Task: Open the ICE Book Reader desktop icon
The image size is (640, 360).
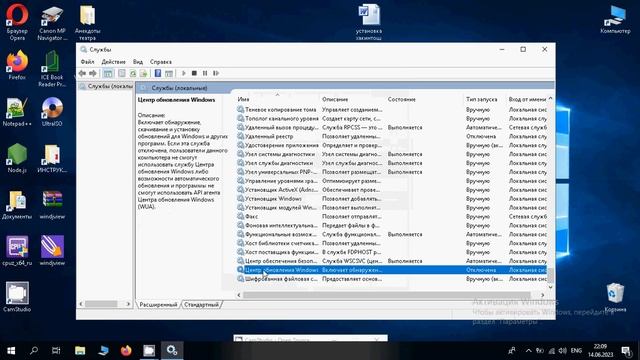Action: [52, 69]
